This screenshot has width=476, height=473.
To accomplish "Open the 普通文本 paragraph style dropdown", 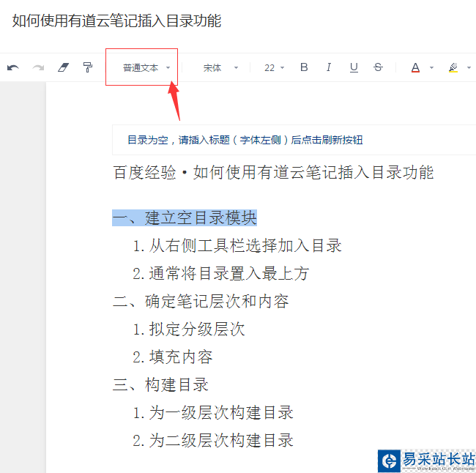I will pos(146,67).
